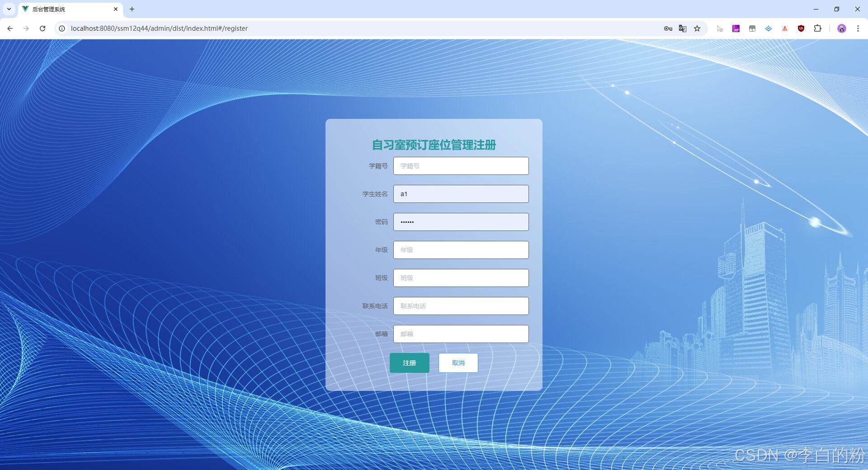Click the browser forward arrow
868x470 pixels.
coord(26,28)
